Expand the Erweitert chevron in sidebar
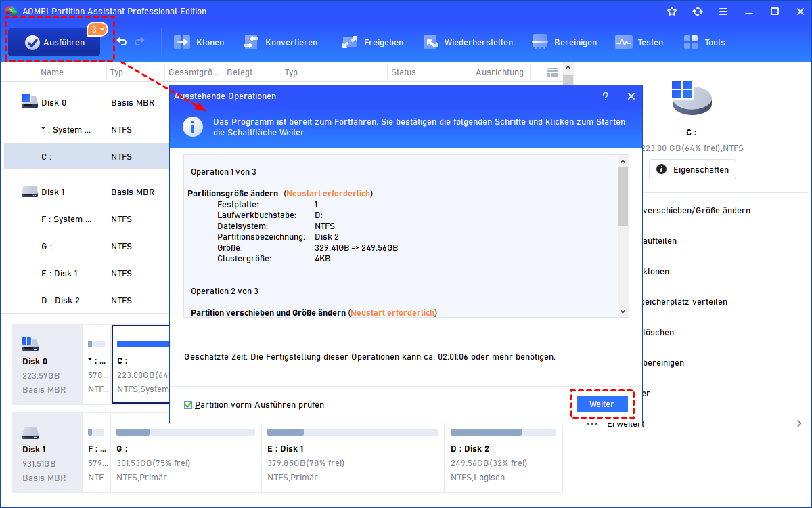The image size is (812, 508). 799,423
